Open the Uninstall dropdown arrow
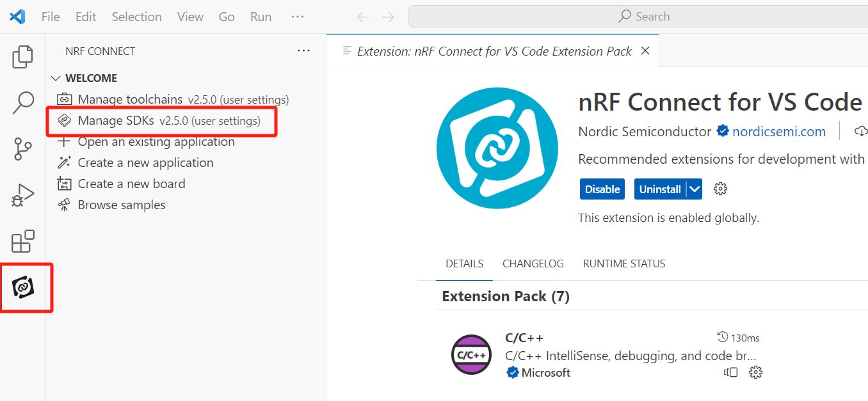 695,189
